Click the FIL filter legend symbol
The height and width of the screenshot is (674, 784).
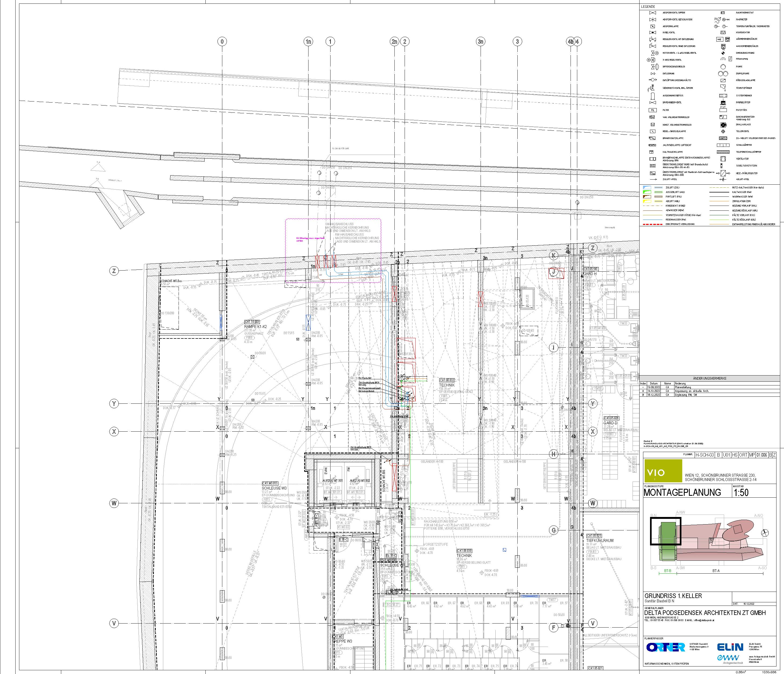(x=652, y=110)
